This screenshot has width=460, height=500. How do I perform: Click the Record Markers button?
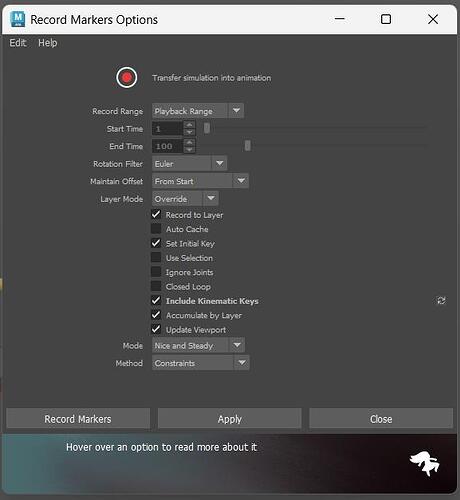click(78, 419)
